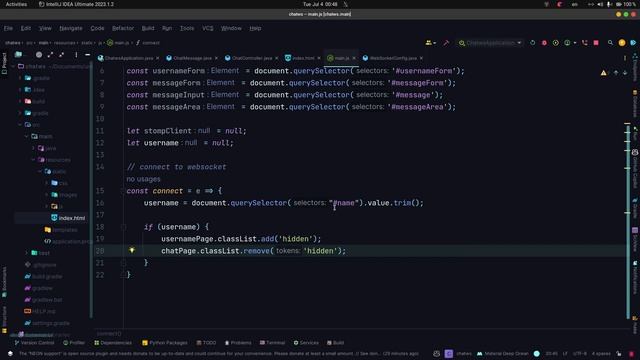The image size is (640, 360).
Task: Expand the java folder in the project tree
Action: 33,148
